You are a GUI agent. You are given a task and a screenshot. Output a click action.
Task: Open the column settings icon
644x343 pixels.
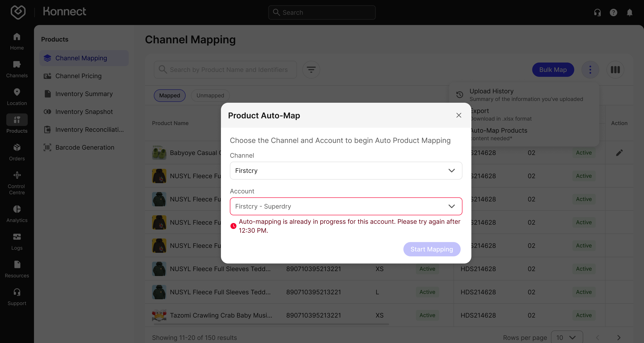pos(615,70)
